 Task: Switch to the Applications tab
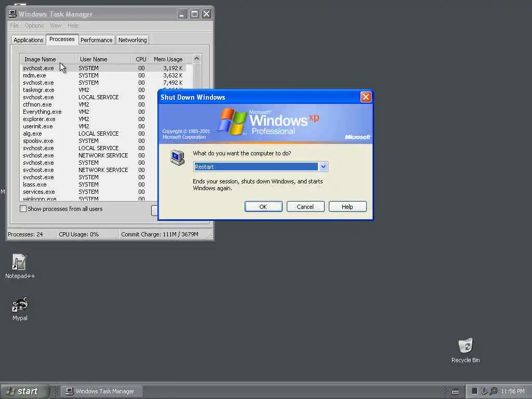click(29, 40)
